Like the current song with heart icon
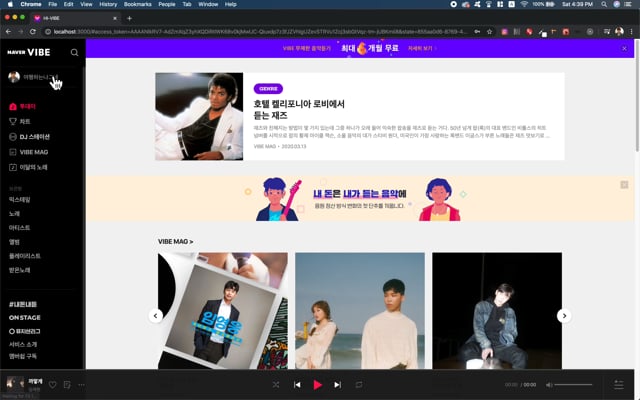 pyautogui.click(x=53, y=384)
